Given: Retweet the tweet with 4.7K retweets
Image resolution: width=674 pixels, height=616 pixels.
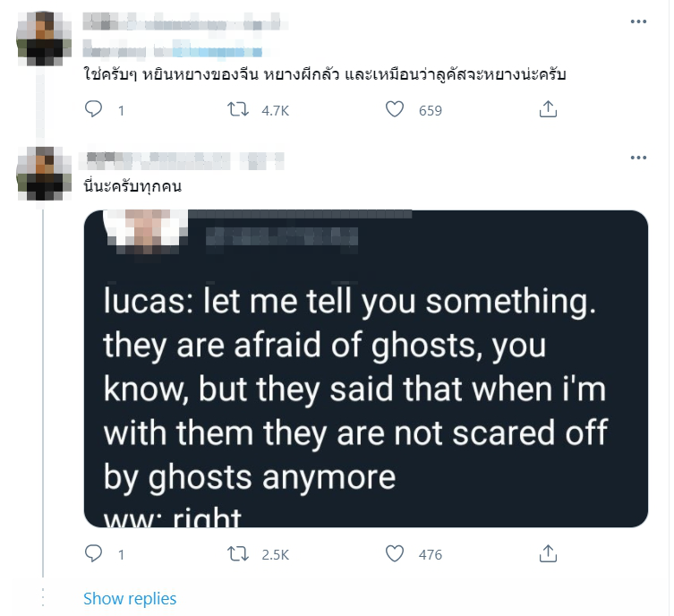Looking at the screenshot, I should pyautogui.click(x=238, y=109).
